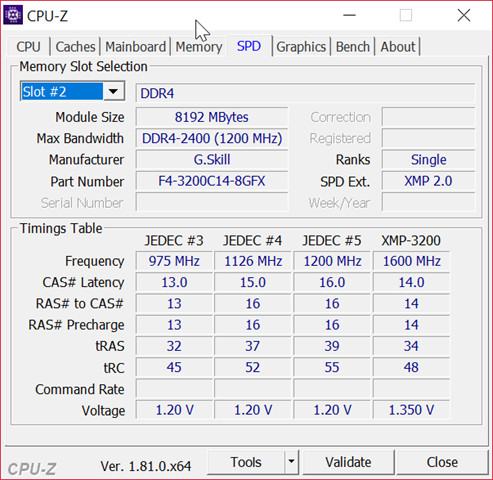
Task: Click the 13.0 CAS# Latency cell
Action: (174, 282)
